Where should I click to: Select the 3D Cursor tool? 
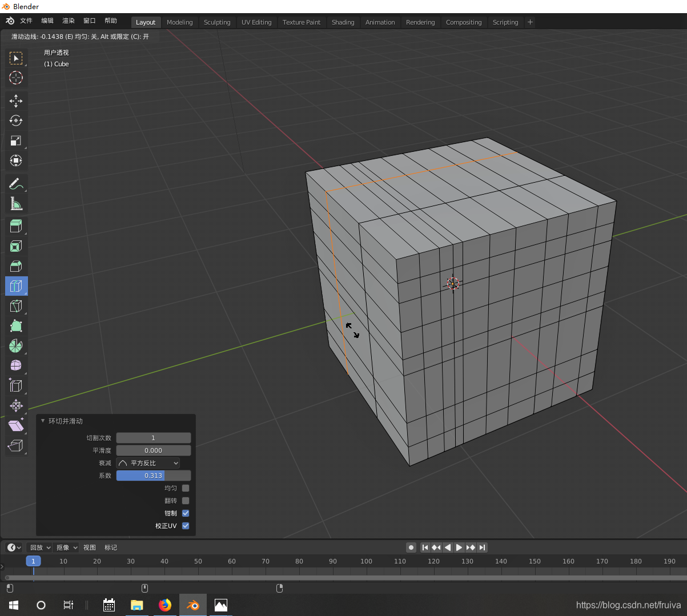tap(16, 78)
